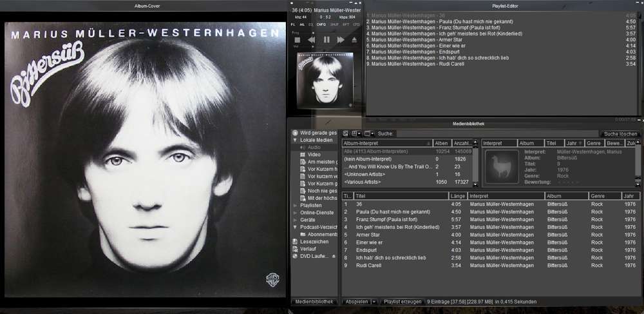
Task: Sort tracks by the Länge column header
Action: [457, 196]
